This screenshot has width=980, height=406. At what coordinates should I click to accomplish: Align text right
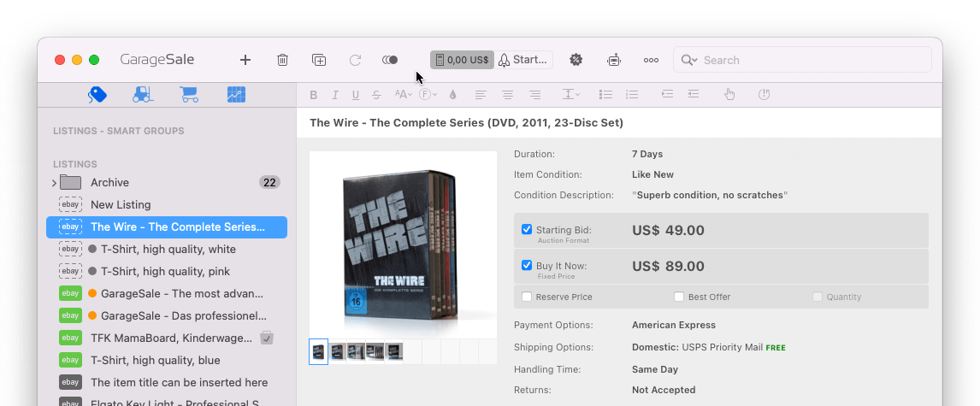[x=535, y=95]
